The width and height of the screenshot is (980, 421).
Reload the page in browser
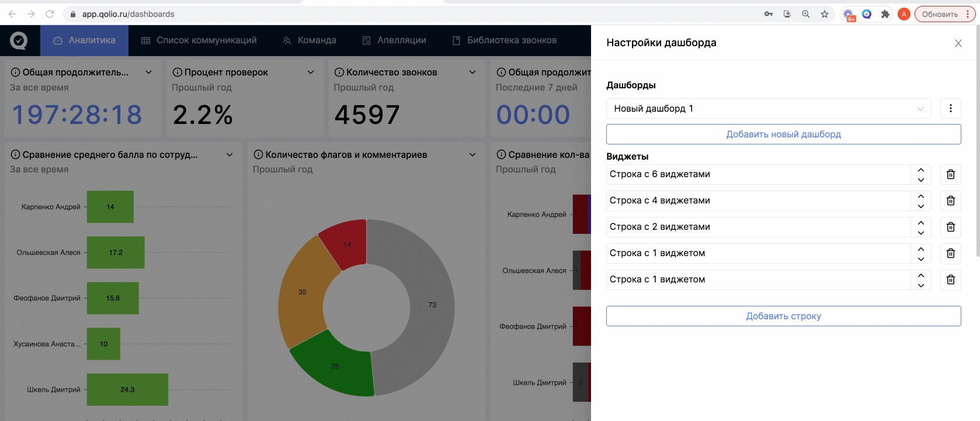(50, 14)
